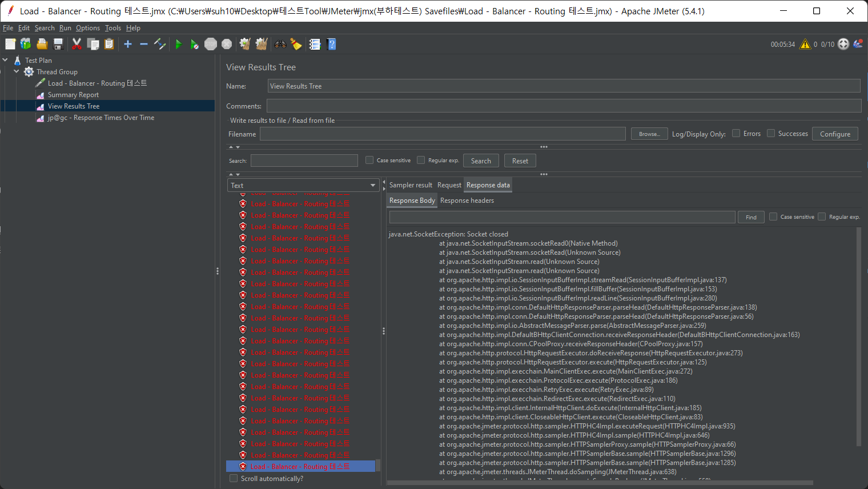Collapse the Test Plan tree node
The image size is (868, 489).
click(5, 60)
